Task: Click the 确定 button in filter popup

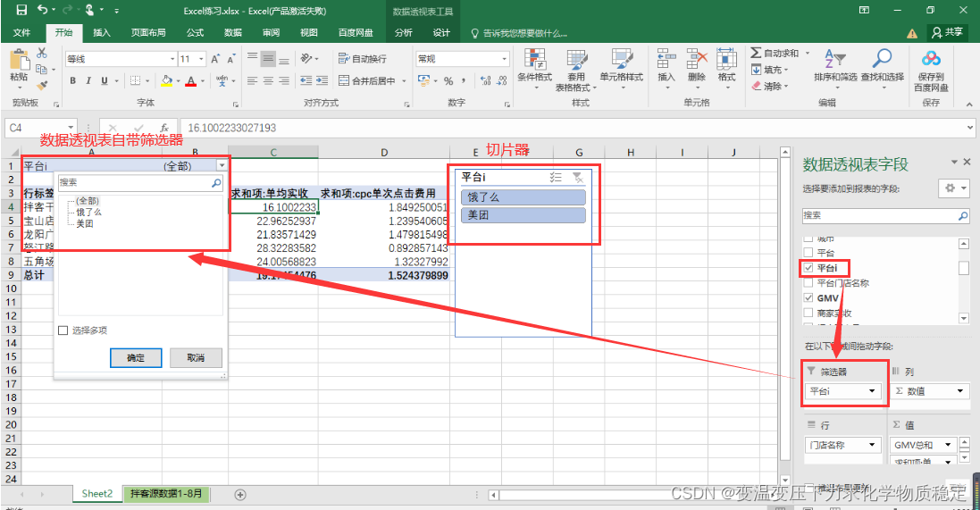Action: [136, 358]
